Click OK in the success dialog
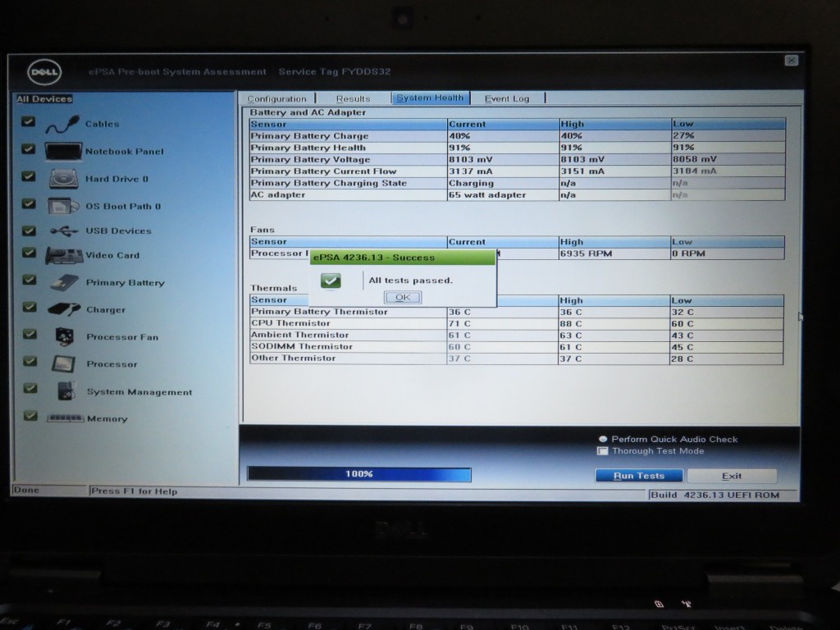Screen dimensions: 840x630 point(403,297)
